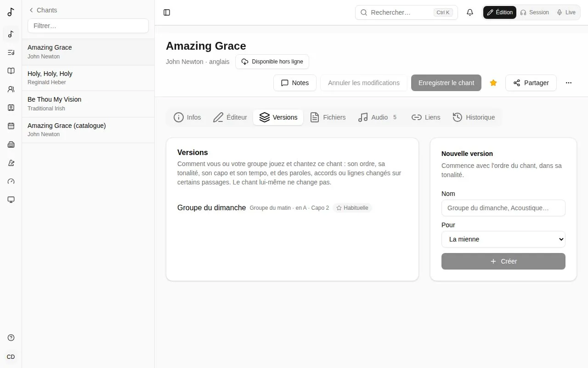Open the three-dot more options menu
This screenshot has height=368, width=588.
click(x=569, y=83)
